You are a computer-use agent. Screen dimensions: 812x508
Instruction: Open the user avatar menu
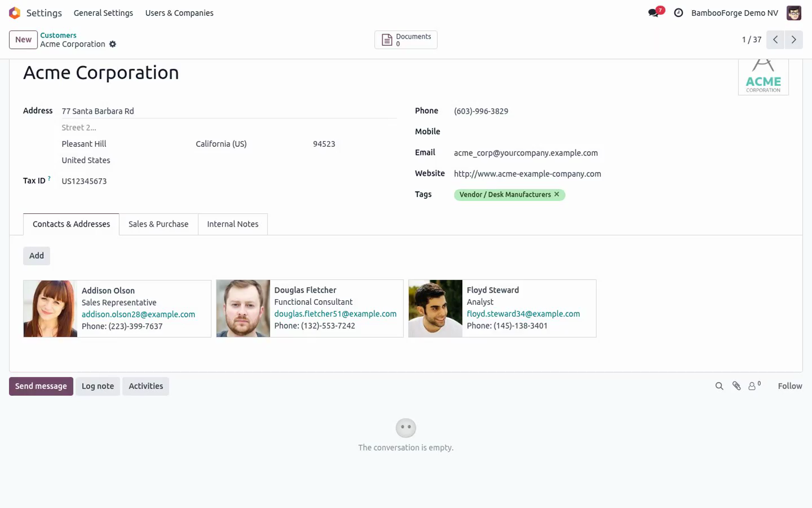pyautogui.click(x=794, y=13)
